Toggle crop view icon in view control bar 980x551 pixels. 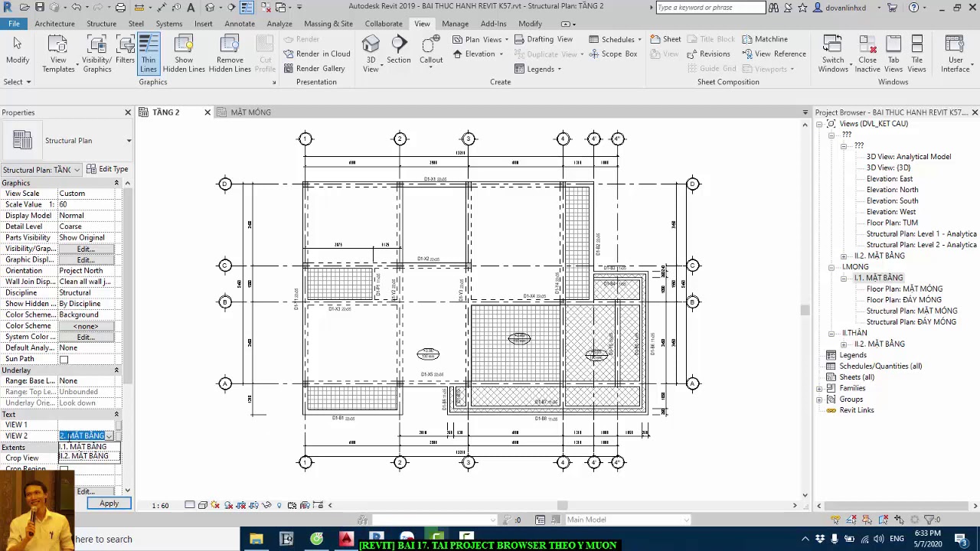(241, 505)
